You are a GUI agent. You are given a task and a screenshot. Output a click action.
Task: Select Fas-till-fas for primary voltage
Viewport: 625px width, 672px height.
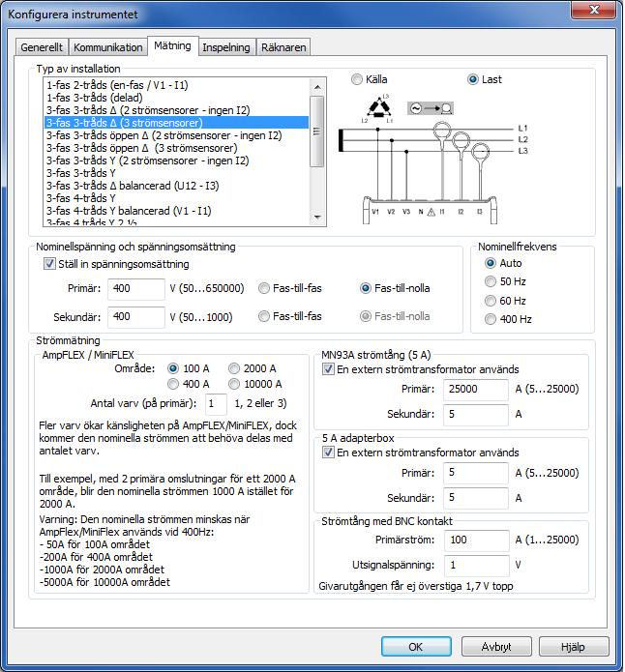coord(264,288)
